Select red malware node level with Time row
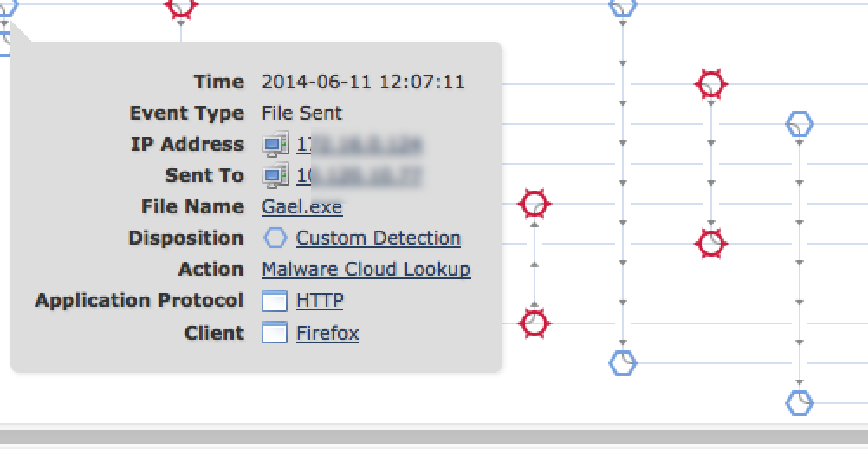This screenshot has width=868, height=463. coord(711,84)
